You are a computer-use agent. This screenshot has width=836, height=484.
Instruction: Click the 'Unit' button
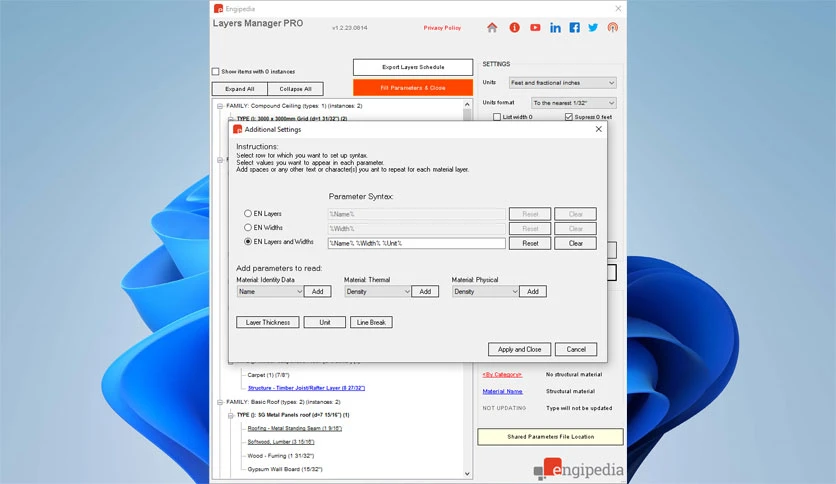(325, 322)
